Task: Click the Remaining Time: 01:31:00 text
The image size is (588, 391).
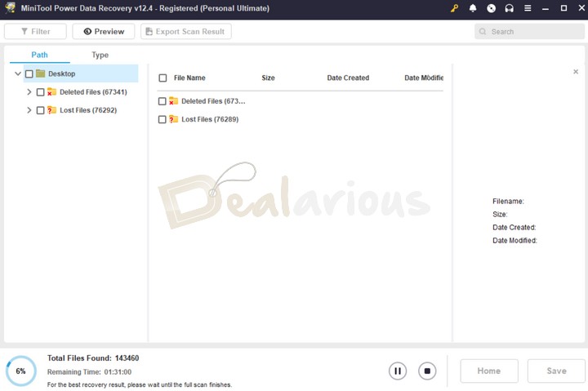Action: pos(89,372)
